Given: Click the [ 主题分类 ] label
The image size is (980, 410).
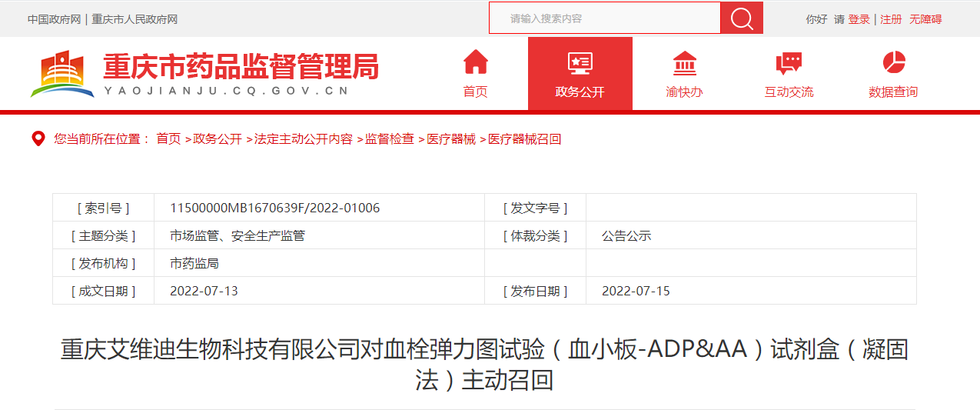Looking at the screenshot, I should point(104,235).
